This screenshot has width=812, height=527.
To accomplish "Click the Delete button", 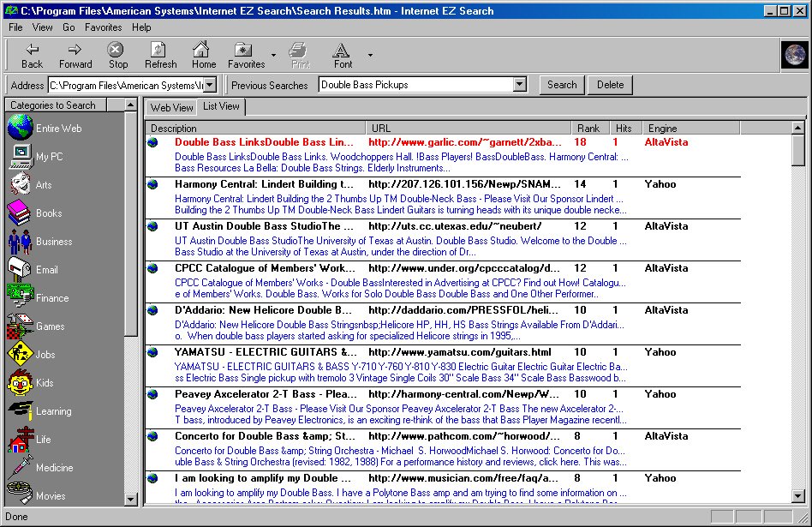I will click(x=610, y=85).
